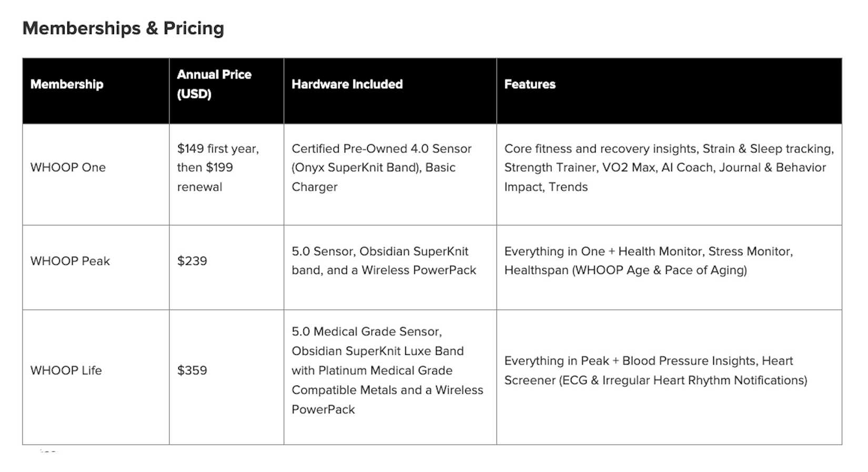Select the WHOOP Life membership name
The image size is (868, 472).
pyautogui.click(x=66, y=370)
